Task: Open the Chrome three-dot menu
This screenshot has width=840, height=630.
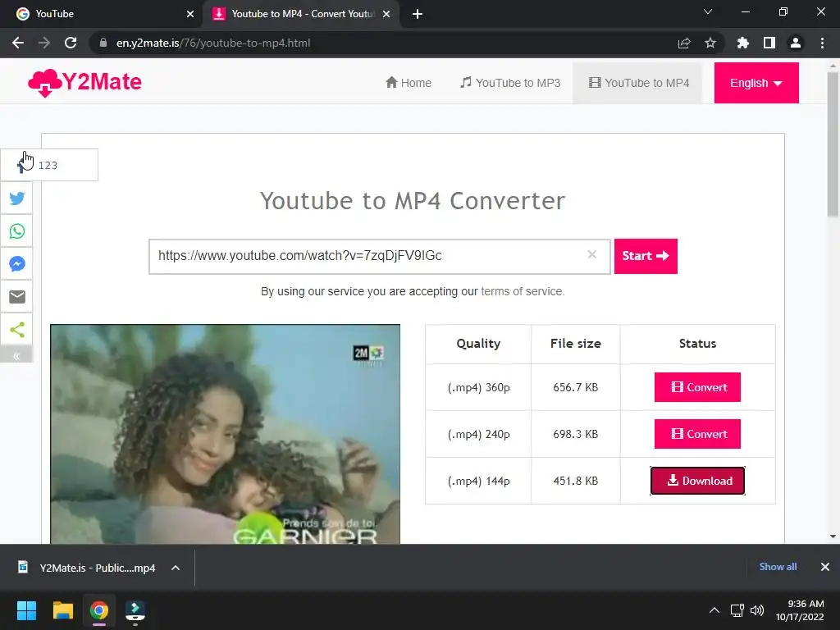Action: 822,43
